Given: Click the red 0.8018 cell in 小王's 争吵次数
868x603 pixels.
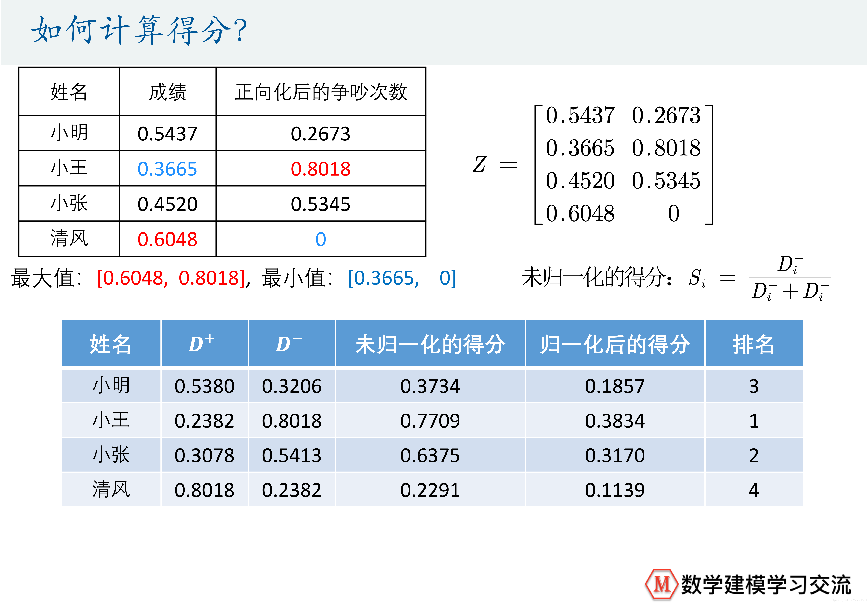Looking at the screenshot, I should point(321,169).
